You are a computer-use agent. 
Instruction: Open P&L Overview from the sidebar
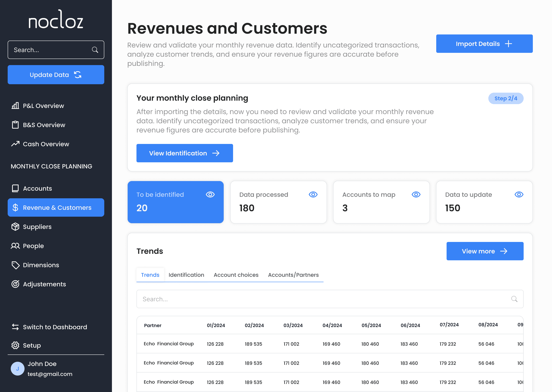pyautogui.click(x=43, y=106)
